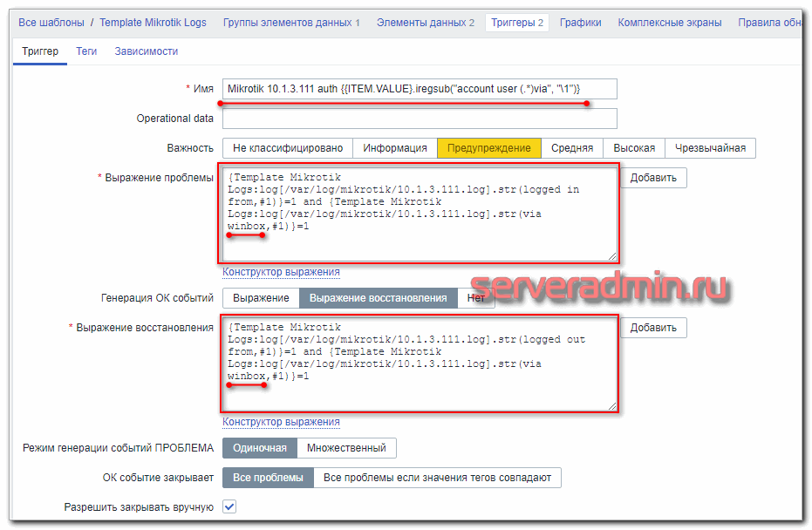Open the Все шаблоны breadcrumb link

coord(51,23)
